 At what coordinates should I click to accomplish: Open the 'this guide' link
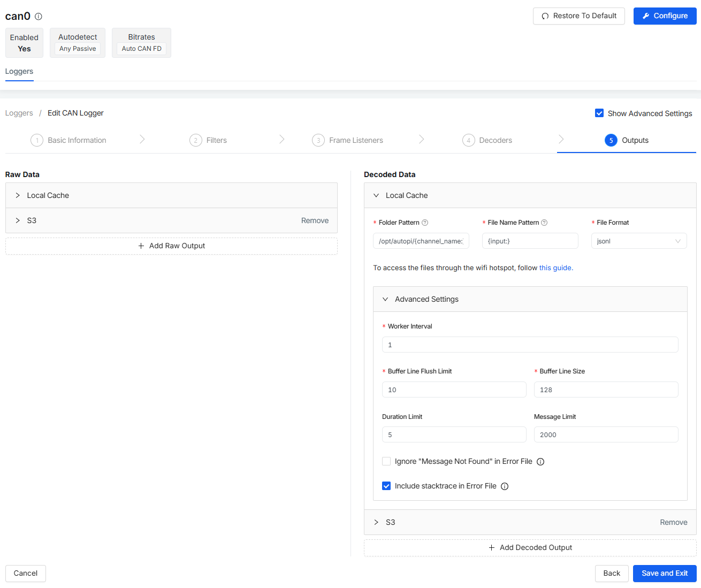click(x=555, y=268)
